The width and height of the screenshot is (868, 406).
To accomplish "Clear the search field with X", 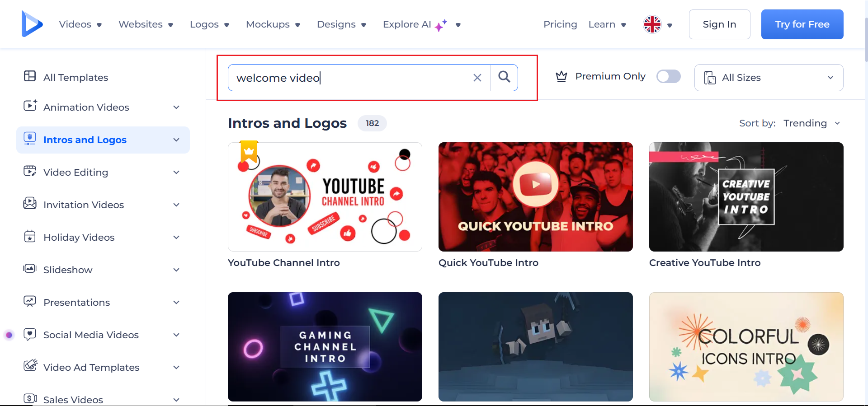I will pos(477,78).
